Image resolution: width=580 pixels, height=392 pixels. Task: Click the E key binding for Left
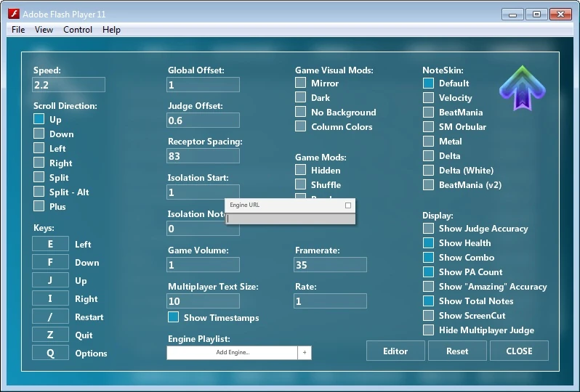click(x=50, y=244)
